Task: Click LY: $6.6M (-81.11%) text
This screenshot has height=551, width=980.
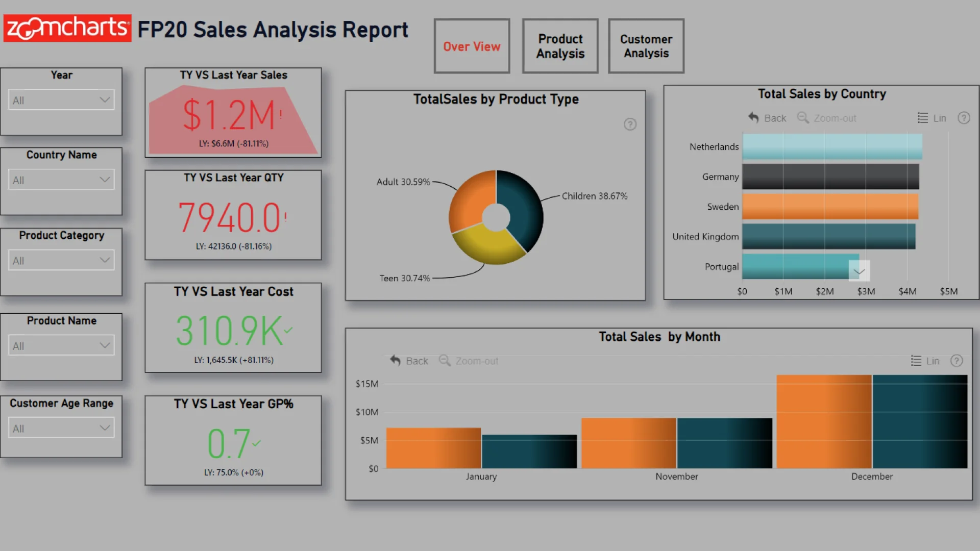Action: pos(234,143)
